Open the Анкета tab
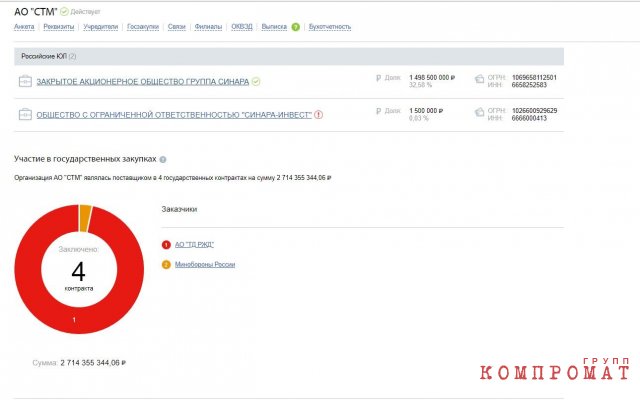640x400 pixels. [x=24, y=27]
